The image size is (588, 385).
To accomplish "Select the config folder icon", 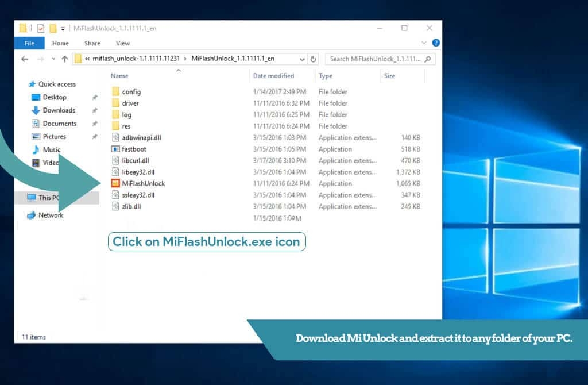I will click(115, 91).
